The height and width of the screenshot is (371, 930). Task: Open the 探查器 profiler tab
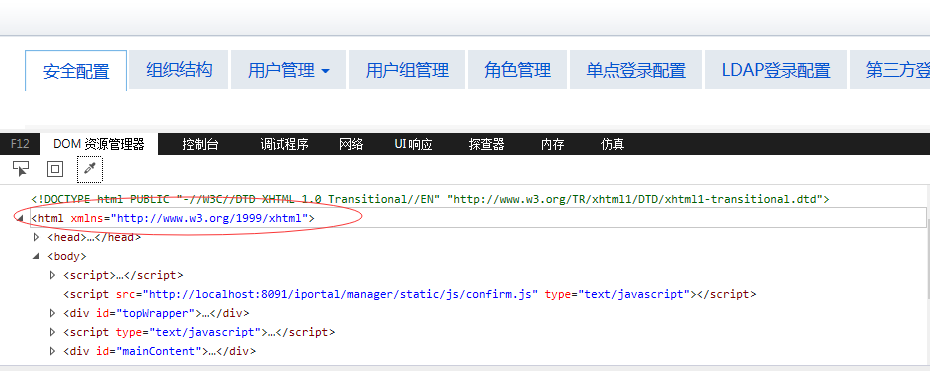coord(486,144)
